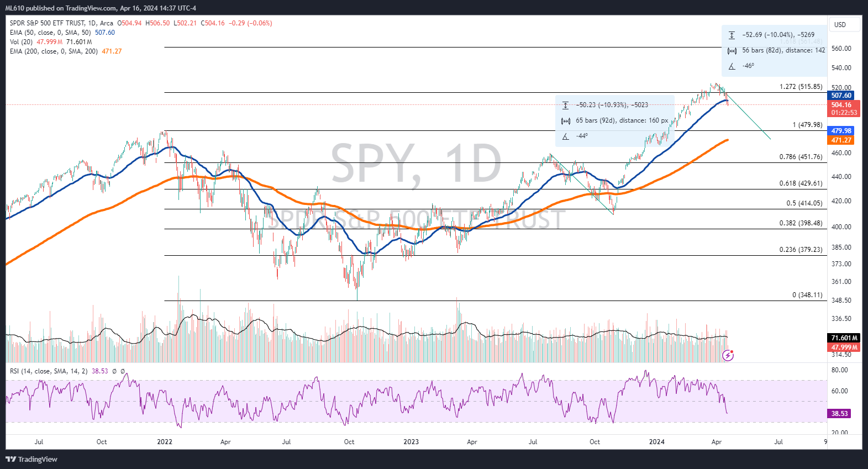Click the 56 bars (82d), distance: 142 text
Image resolution: width=868 pixels, height=469 pixels.
coord(783,50)
